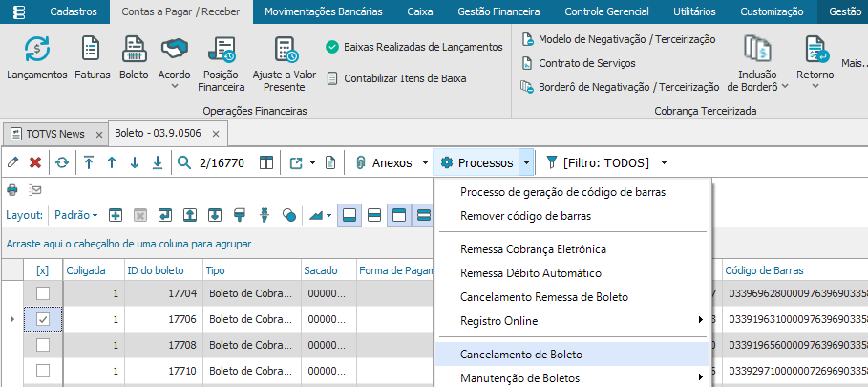Click the print icon
Viewport: 868px width, 387px height.
tap(12, 189)
